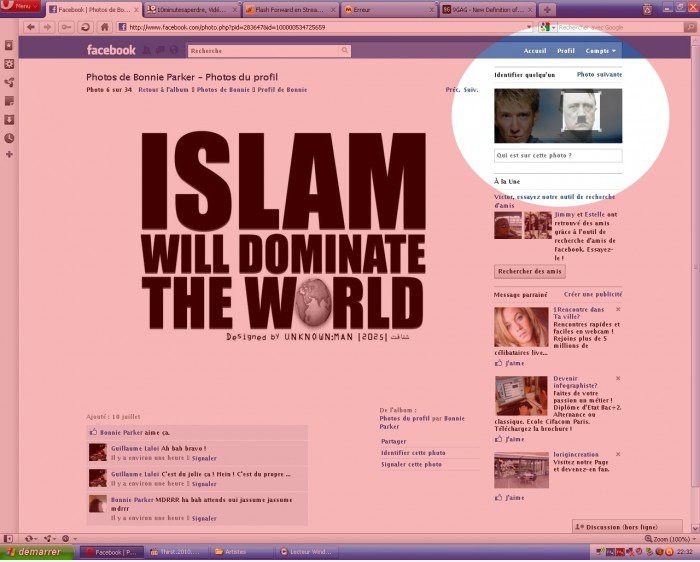This screenshot has width=700, height=562.
Task: Click Signaler on the 'Ah bah bravo !' comment
Action: click(204, 458)
